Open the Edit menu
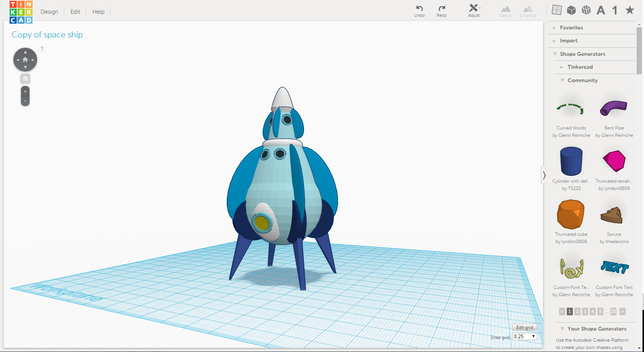 [x=75, y=12]
